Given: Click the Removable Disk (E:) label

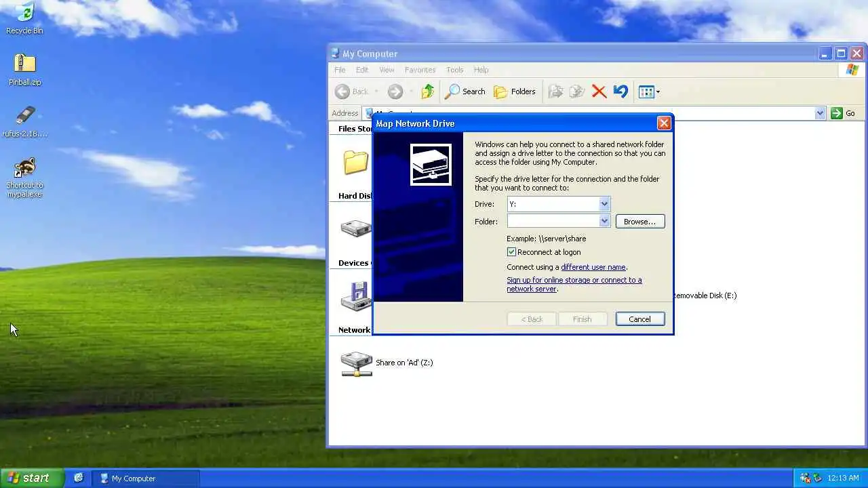Looking at the screenshot, I should [705, 296].
